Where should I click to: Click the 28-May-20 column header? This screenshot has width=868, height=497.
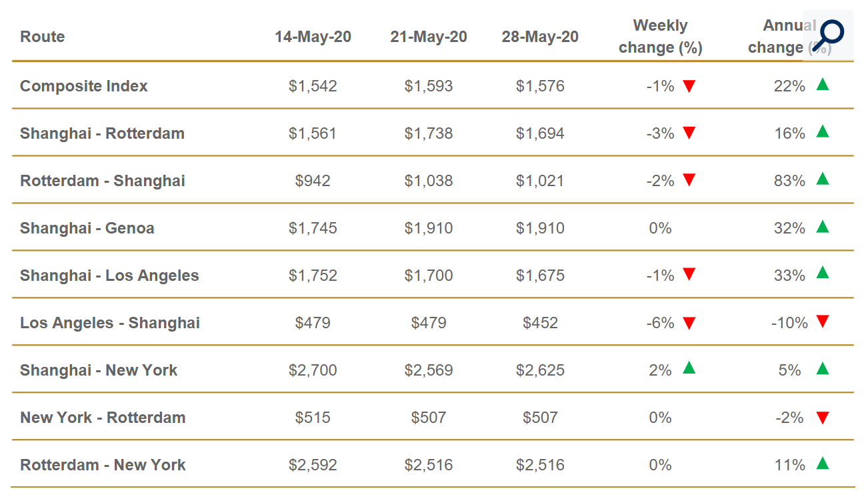coord(540,37)
